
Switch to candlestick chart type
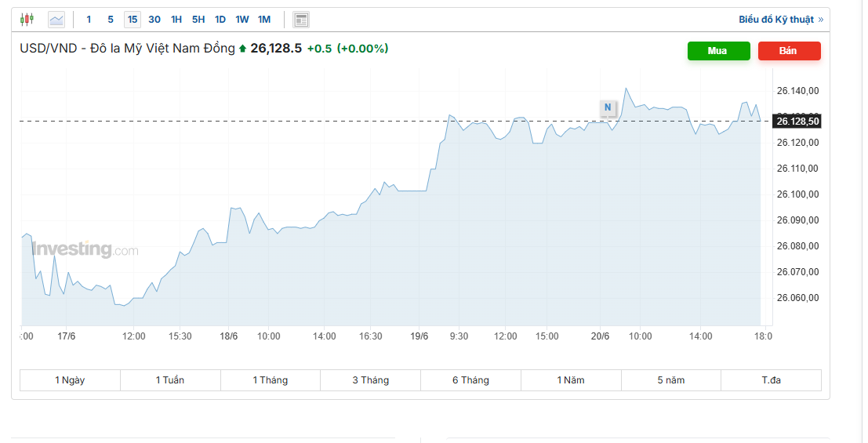(27, 20)
